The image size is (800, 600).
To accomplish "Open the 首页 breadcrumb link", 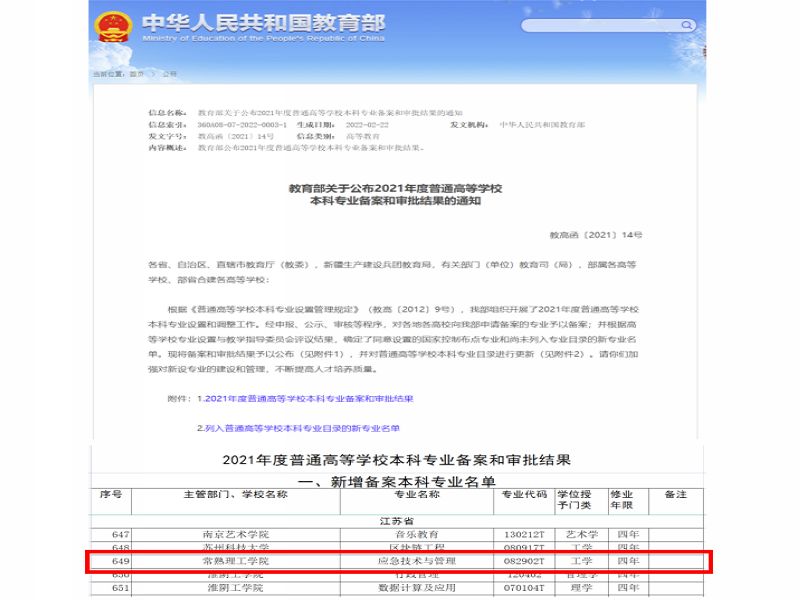I will pos(137,74).
